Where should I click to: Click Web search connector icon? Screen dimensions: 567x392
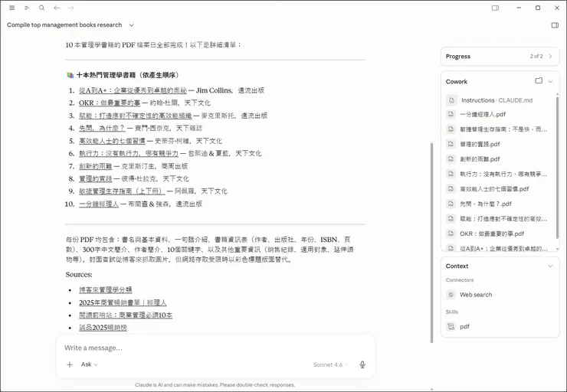(451, 295)
